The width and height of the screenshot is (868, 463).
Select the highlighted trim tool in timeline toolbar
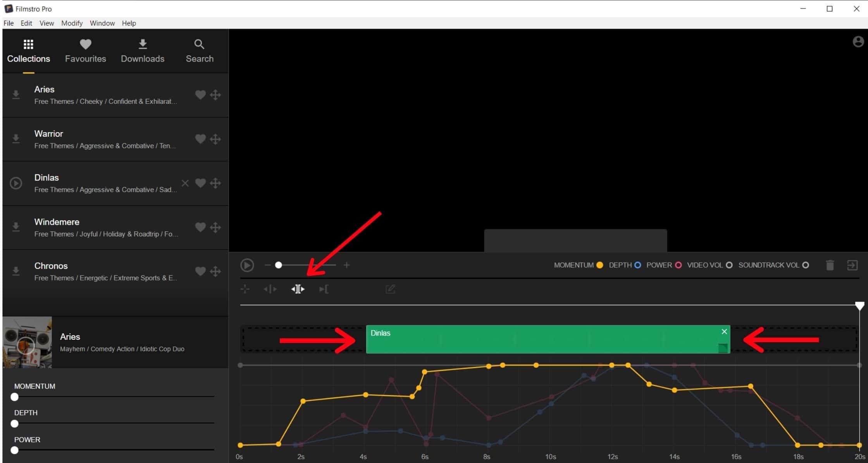(298, 289)
